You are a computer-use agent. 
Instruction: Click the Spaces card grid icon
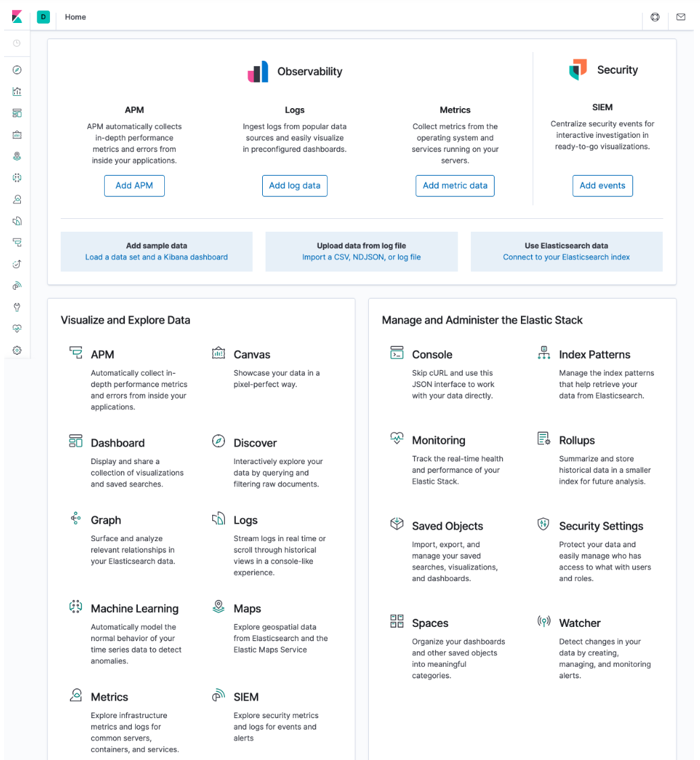[397, 621]
